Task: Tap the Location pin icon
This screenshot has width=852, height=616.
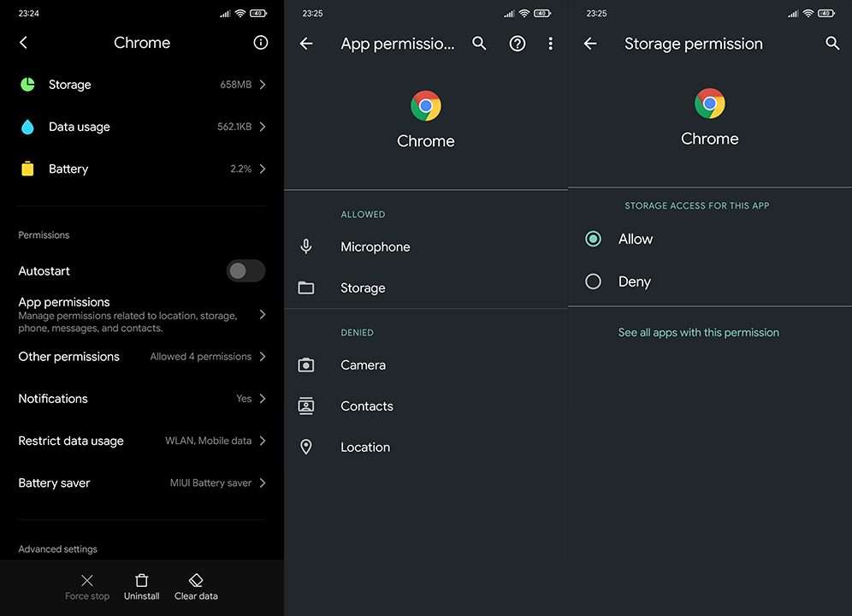Action: click(306, 447)
